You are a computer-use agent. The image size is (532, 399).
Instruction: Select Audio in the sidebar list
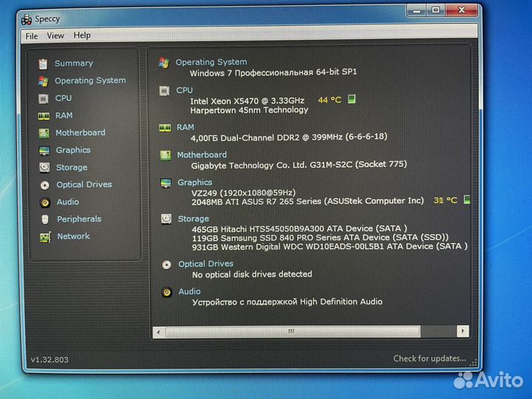point(68,202)
